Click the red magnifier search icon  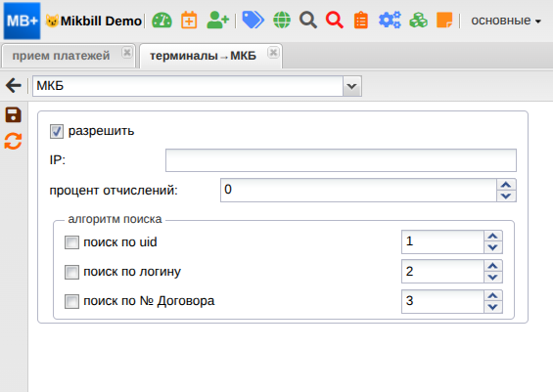(335, 21)
